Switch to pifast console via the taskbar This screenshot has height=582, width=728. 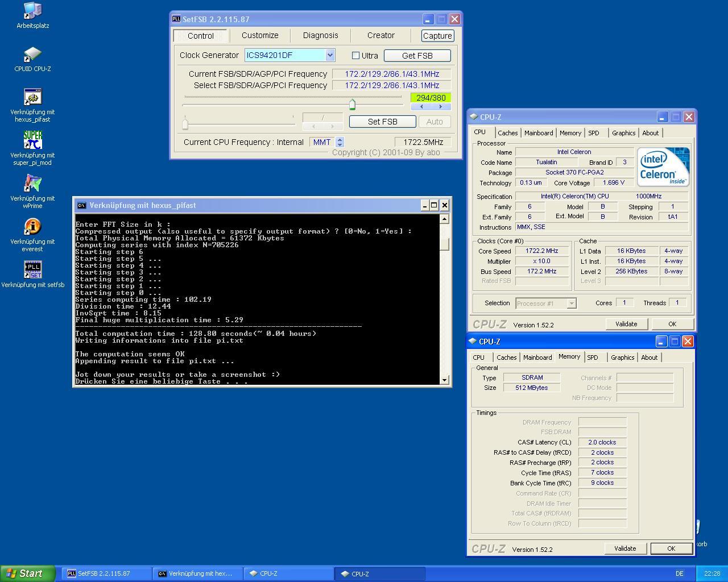click(197, 573)
